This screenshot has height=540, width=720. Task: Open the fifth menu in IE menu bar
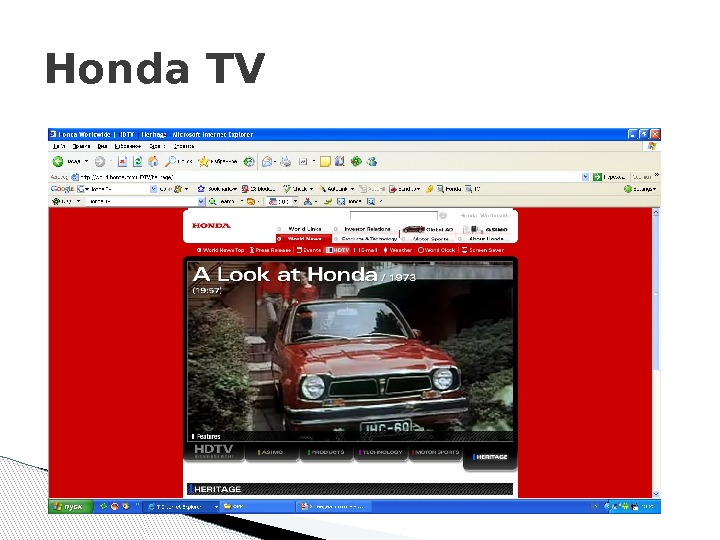pyautogui.click(x=157, y=146)
